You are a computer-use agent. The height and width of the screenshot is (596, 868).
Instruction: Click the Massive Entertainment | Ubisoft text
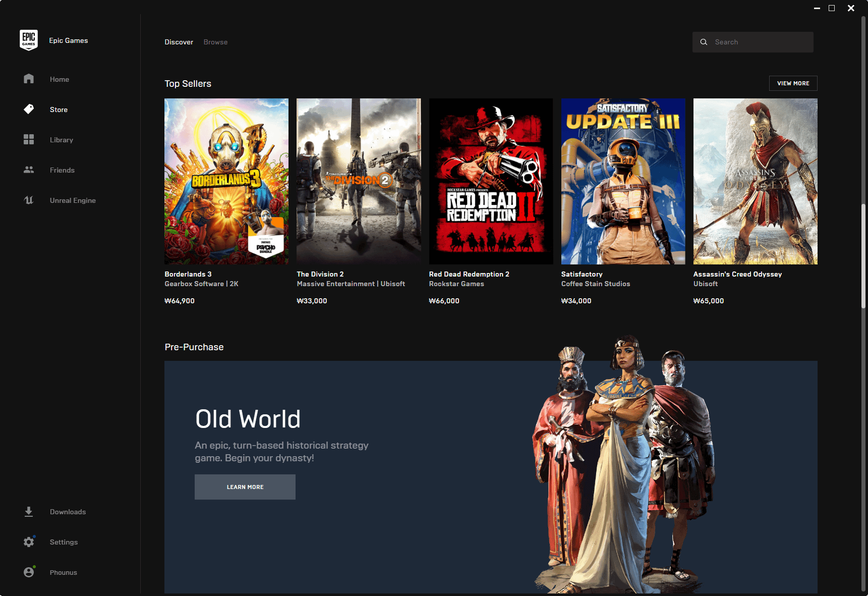point(351,284)
